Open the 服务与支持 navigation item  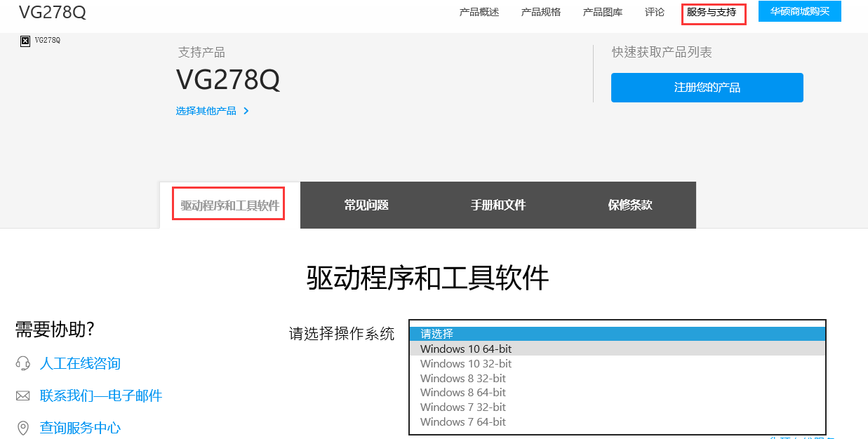(x=712, y=13)
